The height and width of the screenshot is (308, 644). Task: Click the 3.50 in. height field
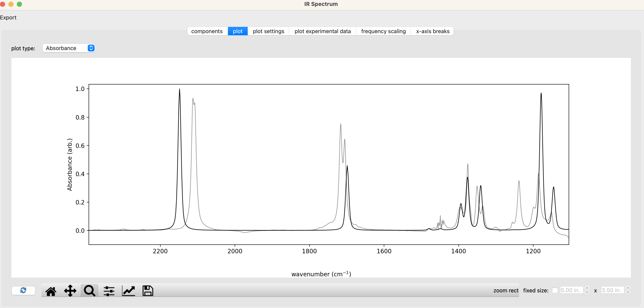(x=613, y=290)
